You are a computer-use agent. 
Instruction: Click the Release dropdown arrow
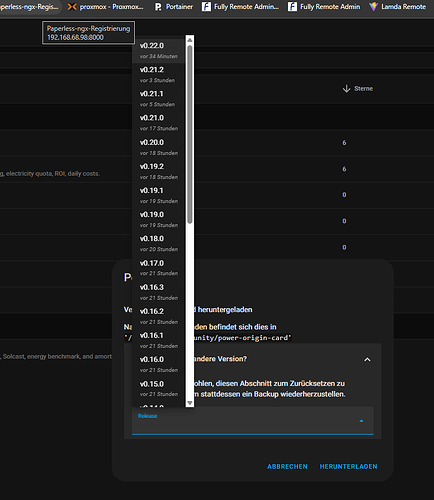click(x=361, y=421)
